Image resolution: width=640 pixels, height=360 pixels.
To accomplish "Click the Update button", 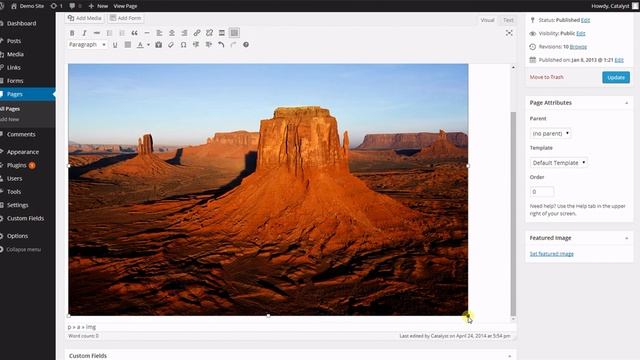I will 616,78.
